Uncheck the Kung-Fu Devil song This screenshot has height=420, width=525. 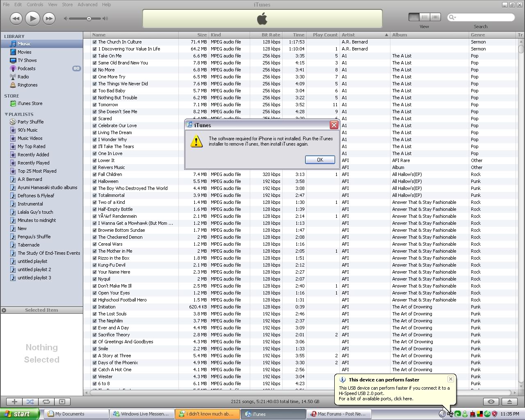95,265
